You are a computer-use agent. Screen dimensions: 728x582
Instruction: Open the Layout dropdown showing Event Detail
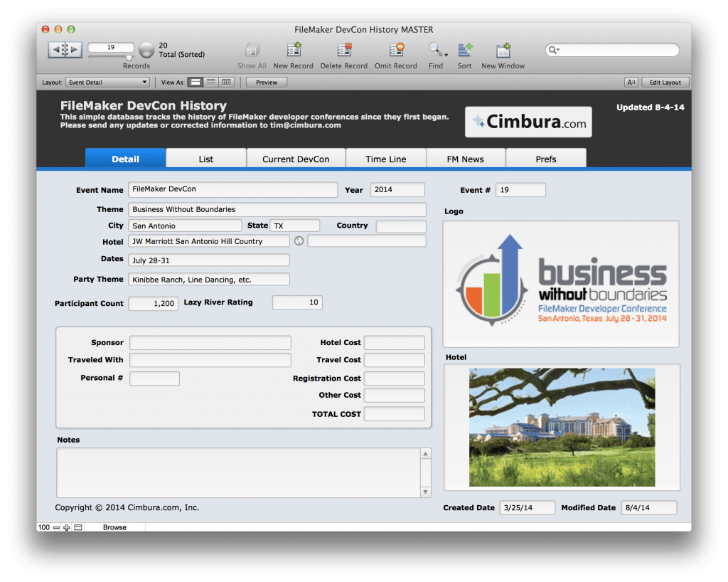107,83
